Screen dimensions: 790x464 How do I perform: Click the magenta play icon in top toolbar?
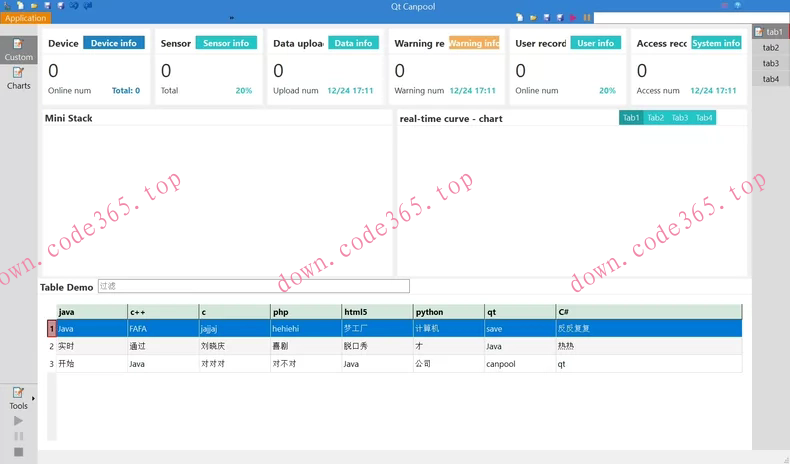click(x=573, y=18)
